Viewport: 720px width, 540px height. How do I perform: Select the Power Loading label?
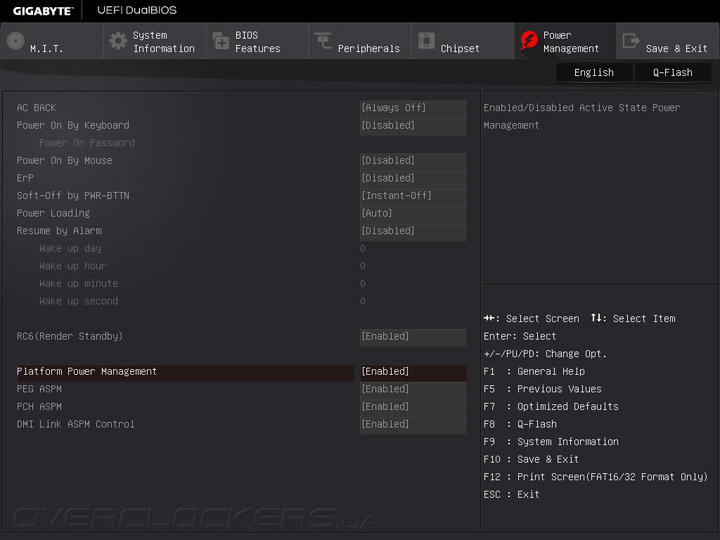[x=53, y=214]
